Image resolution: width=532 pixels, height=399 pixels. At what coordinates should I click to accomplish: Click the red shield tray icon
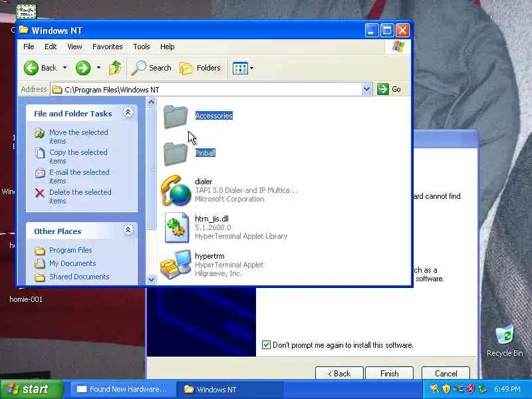470,389
